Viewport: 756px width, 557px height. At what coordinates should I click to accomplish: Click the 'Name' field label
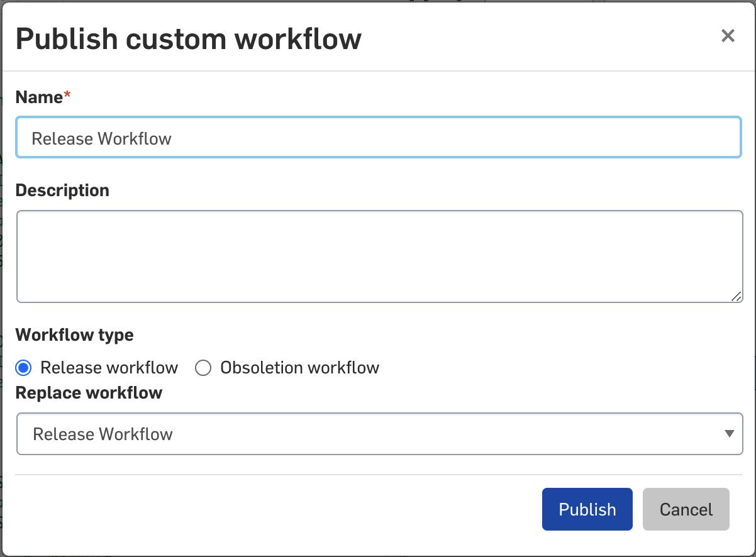coord(39,97)
